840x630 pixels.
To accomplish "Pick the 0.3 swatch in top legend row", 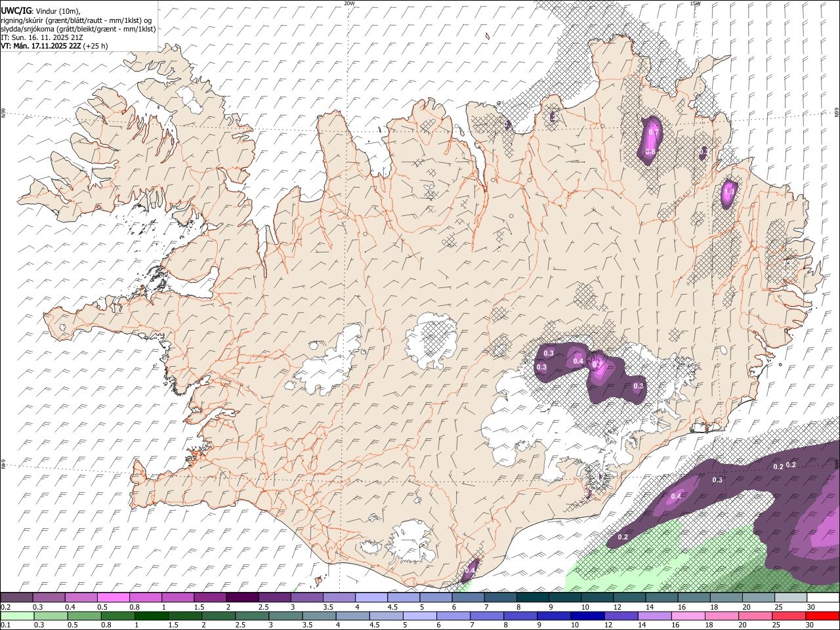I will point(49,598).
